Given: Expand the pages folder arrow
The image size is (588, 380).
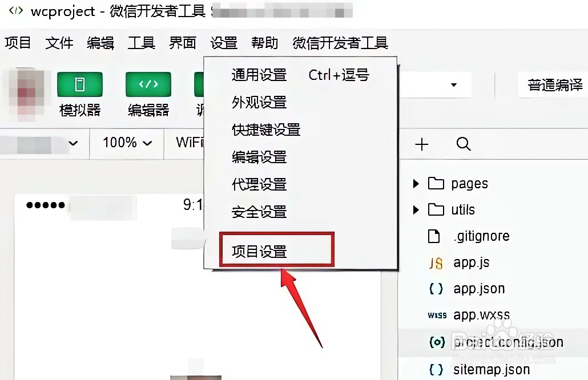Looking at the screenshot, I should point(416,183).
